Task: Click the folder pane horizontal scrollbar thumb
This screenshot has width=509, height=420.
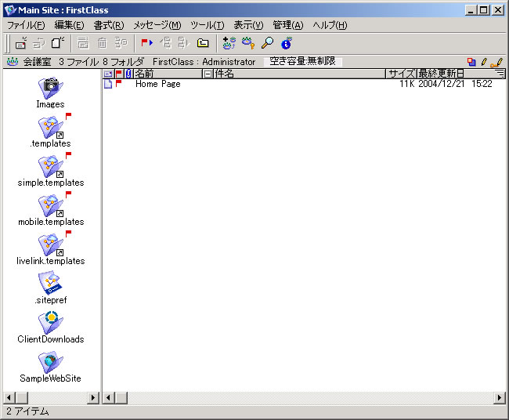Action: pos(21,397)
